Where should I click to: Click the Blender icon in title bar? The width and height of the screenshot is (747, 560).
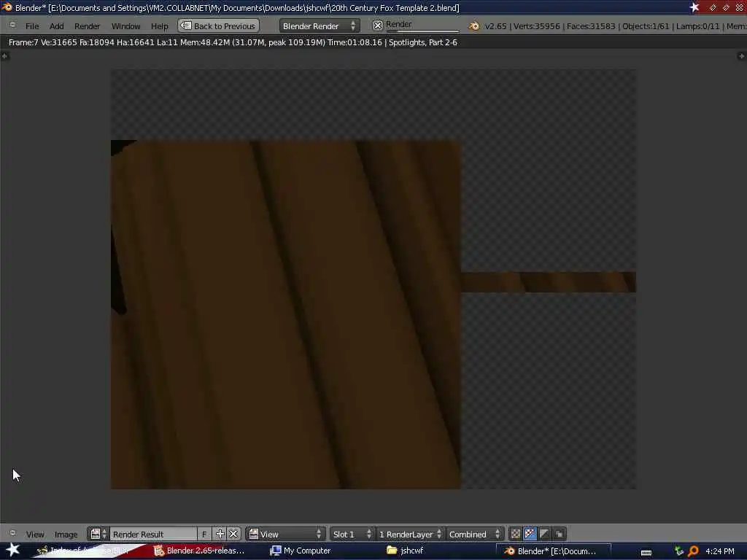tap(7, 7)
